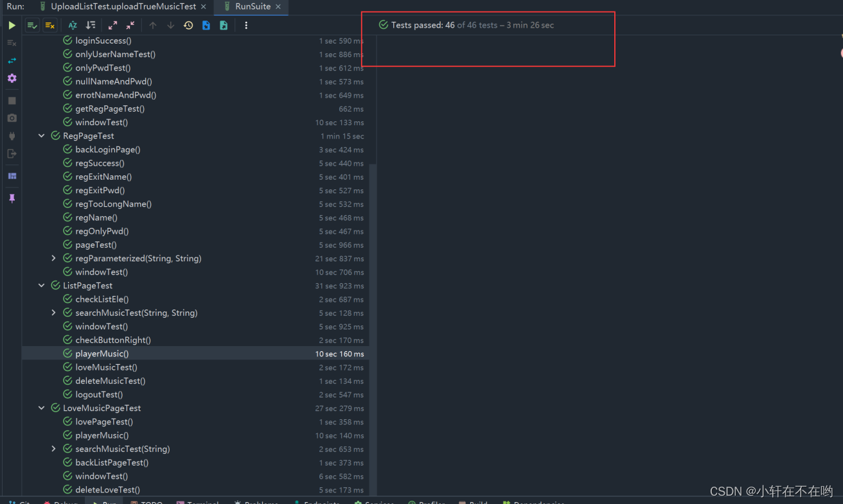This screenshot has height=504, width=843.
Task: Close the RunSuite tab
Action: pyautogui.click(x=278, y=6)
